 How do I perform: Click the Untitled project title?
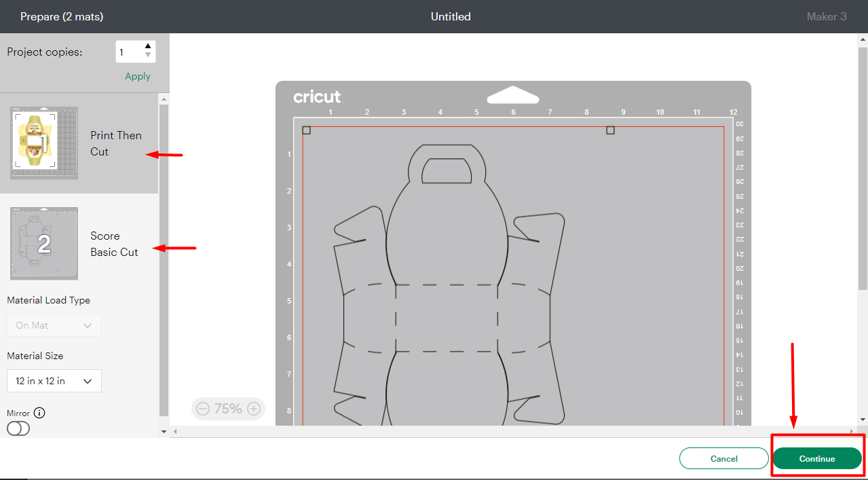tap(450, 16)
